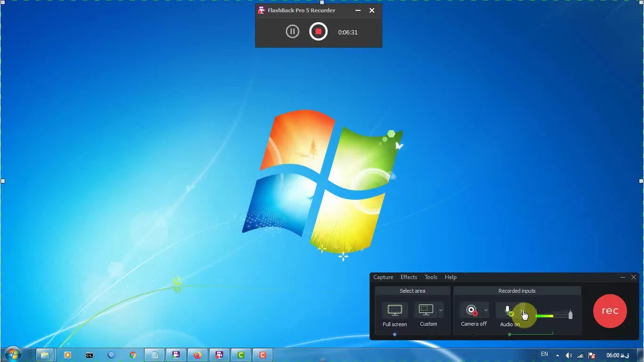
Task: Toggle the Camera off webcam input
Action: coord(471,310)
